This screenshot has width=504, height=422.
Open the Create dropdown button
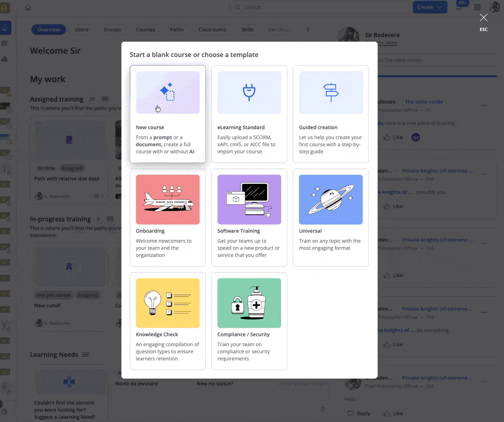coord(429,7)
